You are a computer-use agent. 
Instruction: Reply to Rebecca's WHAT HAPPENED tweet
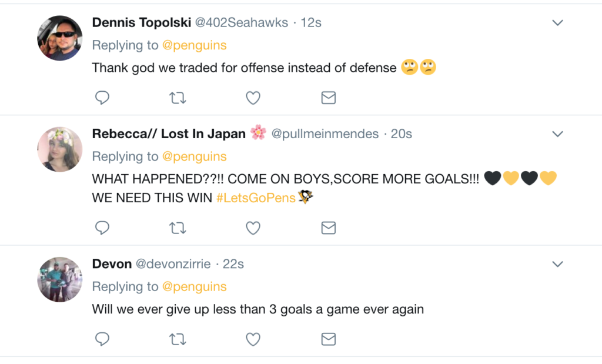102,228
